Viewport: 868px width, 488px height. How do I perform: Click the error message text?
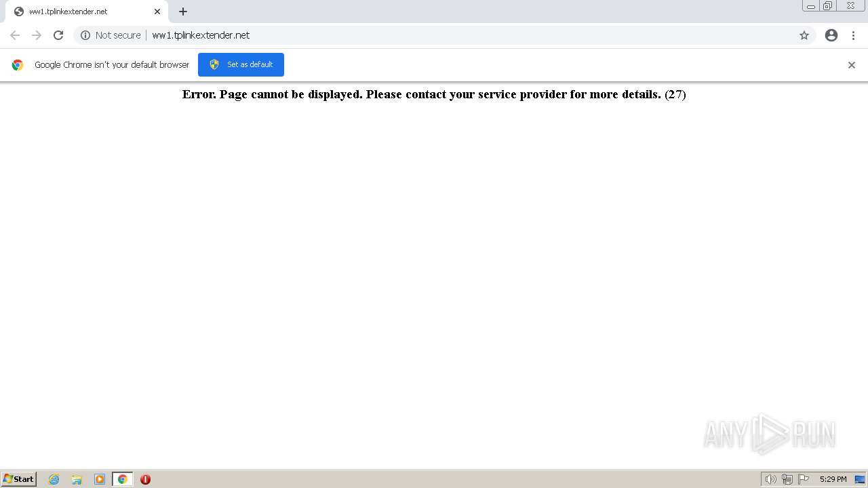tap(434, 94)
